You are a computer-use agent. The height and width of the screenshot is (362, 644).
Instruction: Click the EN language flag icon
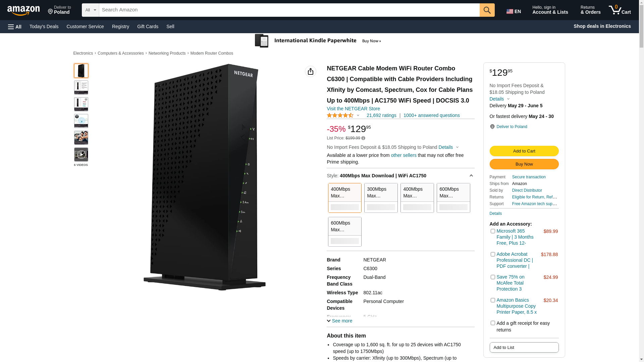[x=510, y=11]
